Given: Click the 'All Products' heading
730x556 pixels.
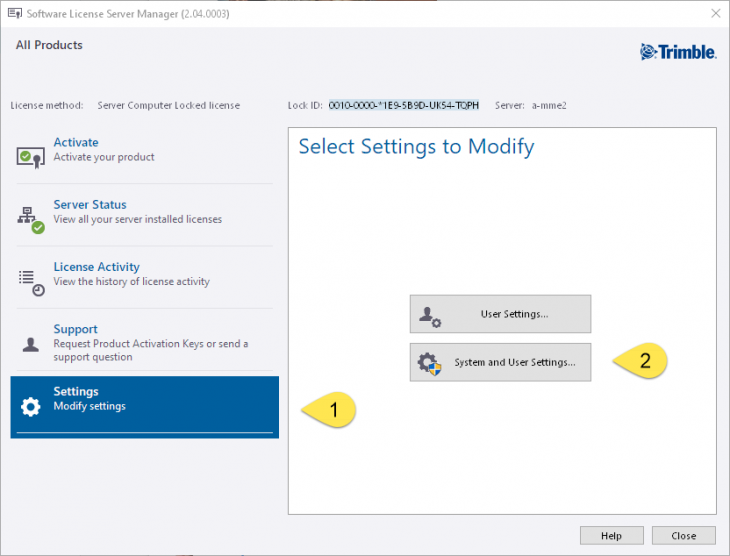Looking at the screenshot, I should coord(49,45).
